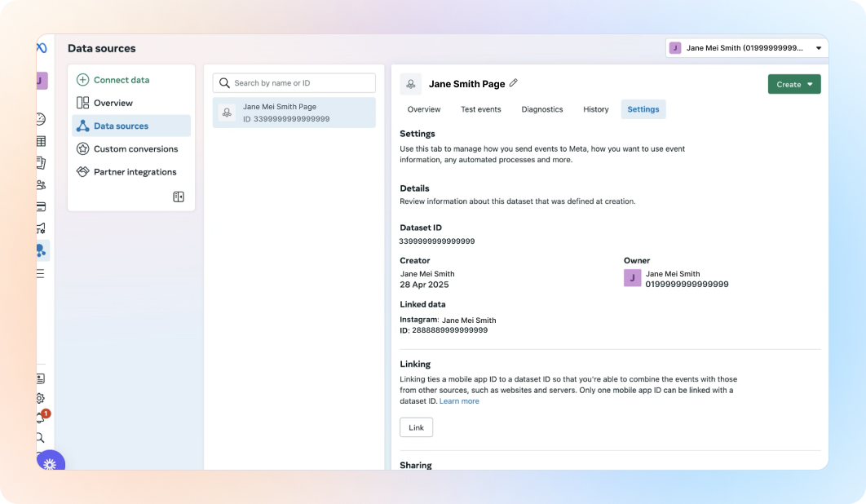Open the settings gear in left rail
The image size is (866, 504).
(40, 398)
